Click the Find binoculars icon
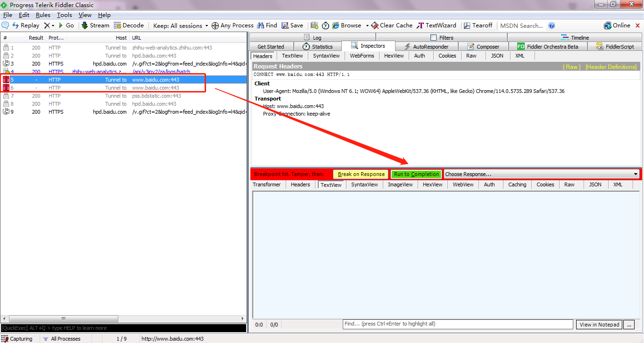 pyautogui.click(x=260, y=25)
